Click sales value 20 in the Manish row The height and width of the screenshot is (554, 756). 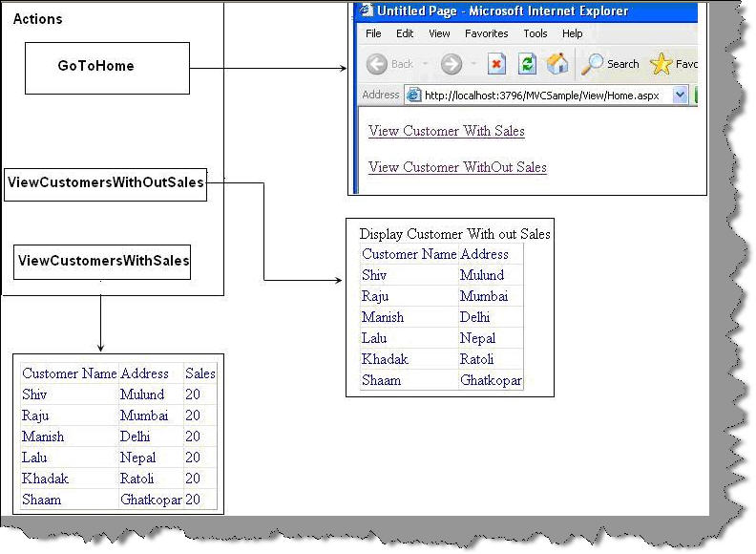coord(193,437)
